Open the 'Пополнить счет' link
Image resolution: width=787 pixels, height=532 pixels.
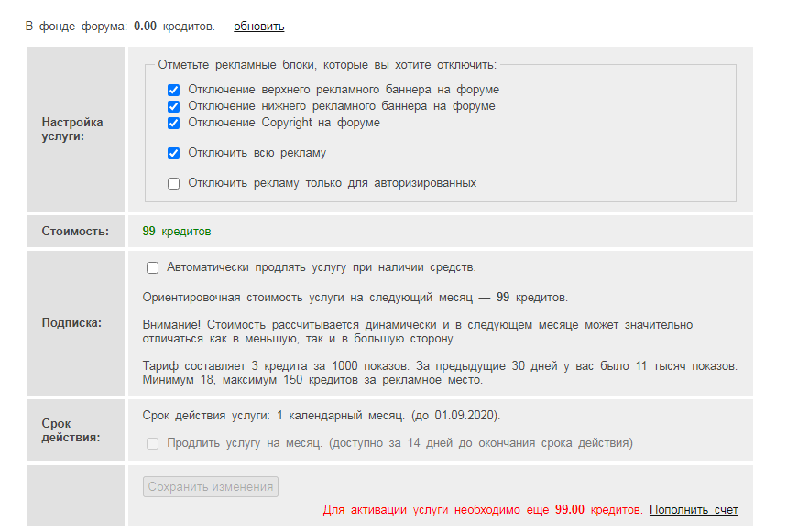point(693,509)
